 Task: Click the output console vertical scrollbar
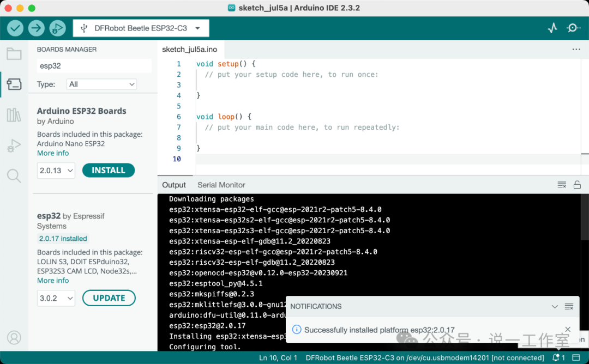585,217
